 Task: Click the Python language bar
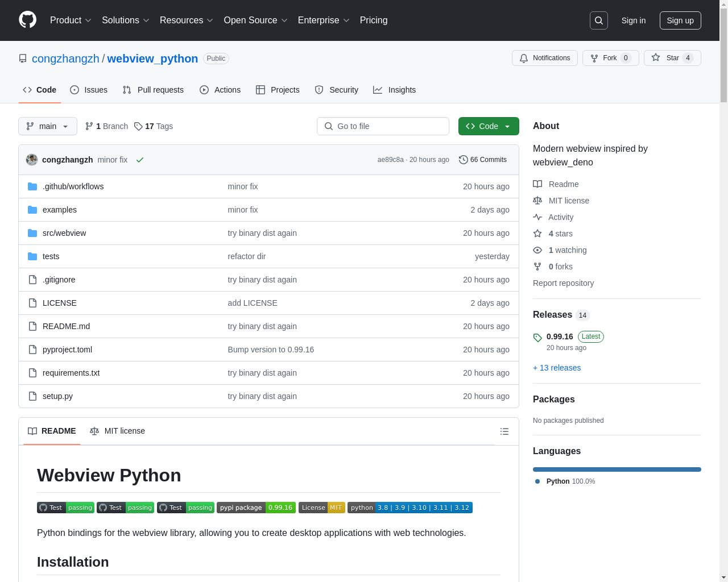coord(617,469)
